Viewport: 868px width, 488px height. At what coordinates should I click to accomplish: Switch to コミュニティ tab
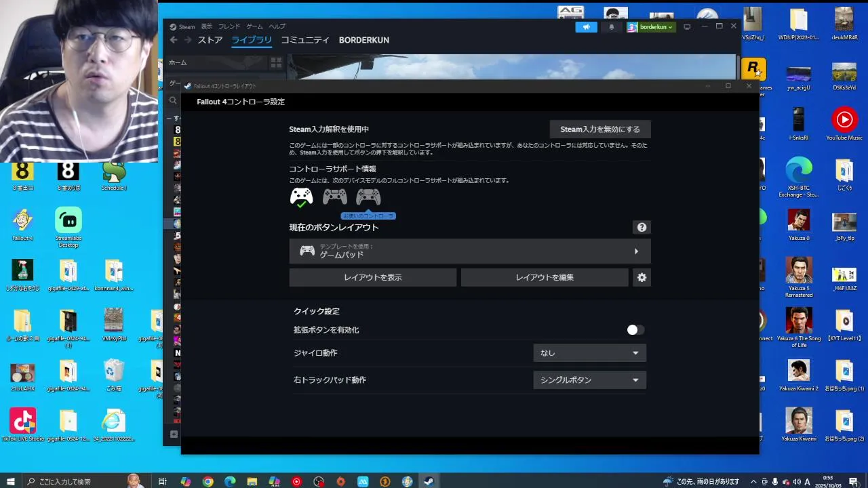tap(305, 40)
